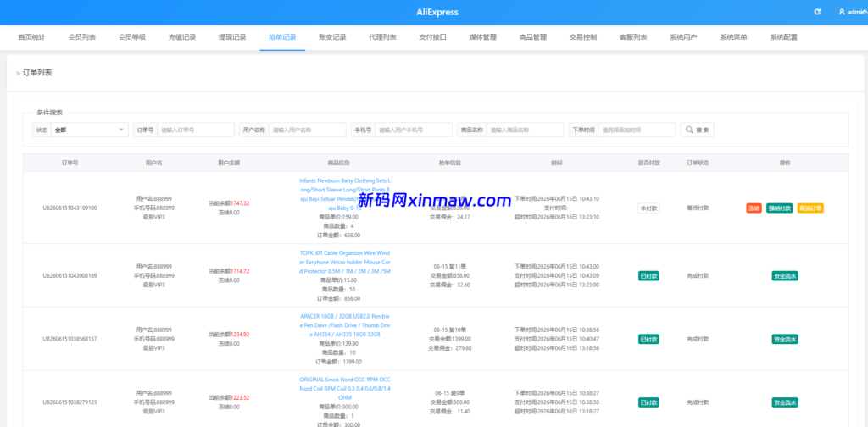
Task: Open the 充值记录 tab
Action: click(182, 37)
